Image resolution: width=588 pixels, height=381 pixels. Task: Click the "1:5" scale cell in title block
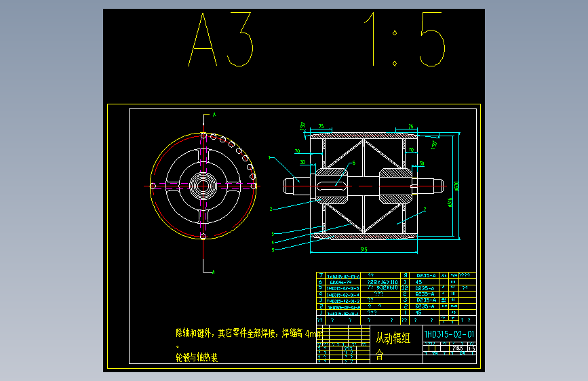472,348
